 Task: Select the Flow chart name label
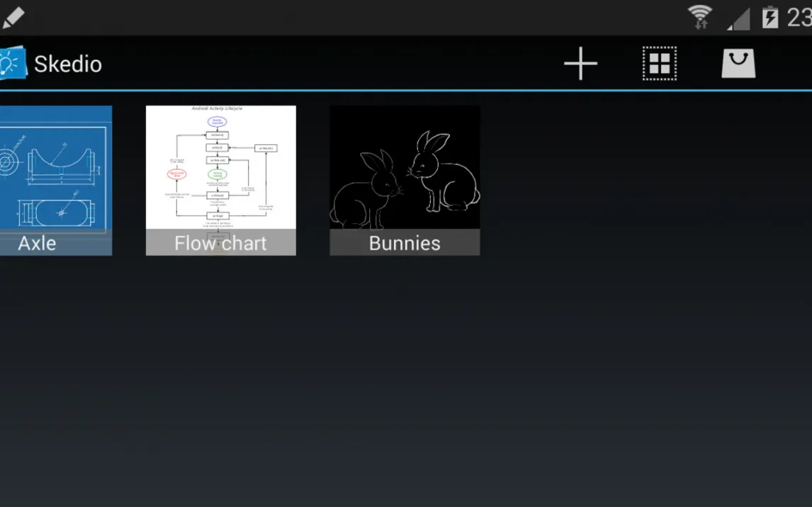tap(220, 243)
